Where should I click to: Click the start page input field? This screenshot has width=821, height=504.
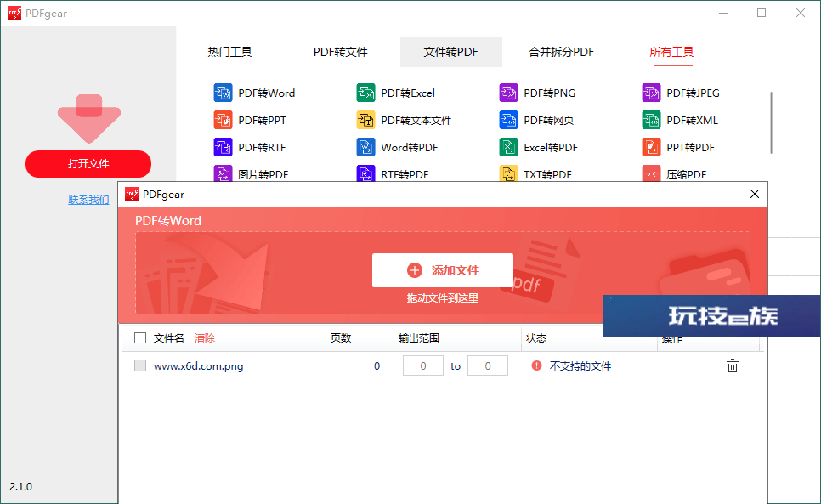(x=423, y=365)
